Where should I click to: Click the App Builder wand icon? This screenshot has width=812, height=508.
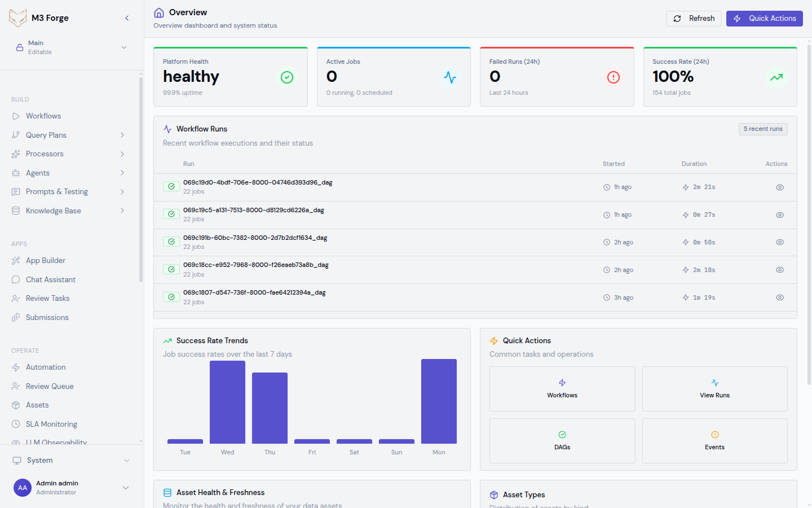point(16,260)
